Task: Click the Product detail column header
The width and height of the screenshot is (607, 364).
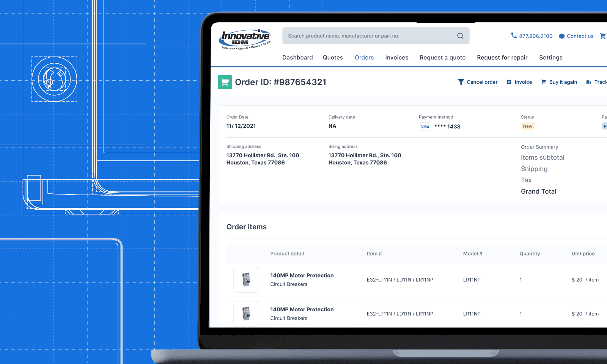Action: point(287,254)
